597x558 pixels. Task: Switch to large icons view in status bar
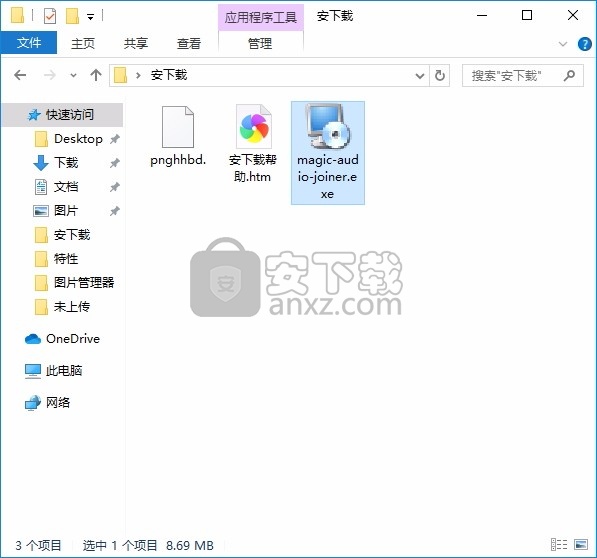(x=581, y=545)
